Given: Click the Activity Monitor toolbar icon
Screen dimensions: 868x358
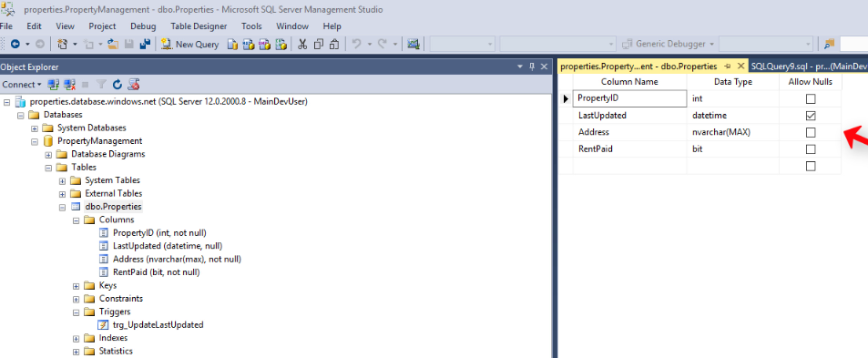Looking at the screenshot, I should 413,45.
